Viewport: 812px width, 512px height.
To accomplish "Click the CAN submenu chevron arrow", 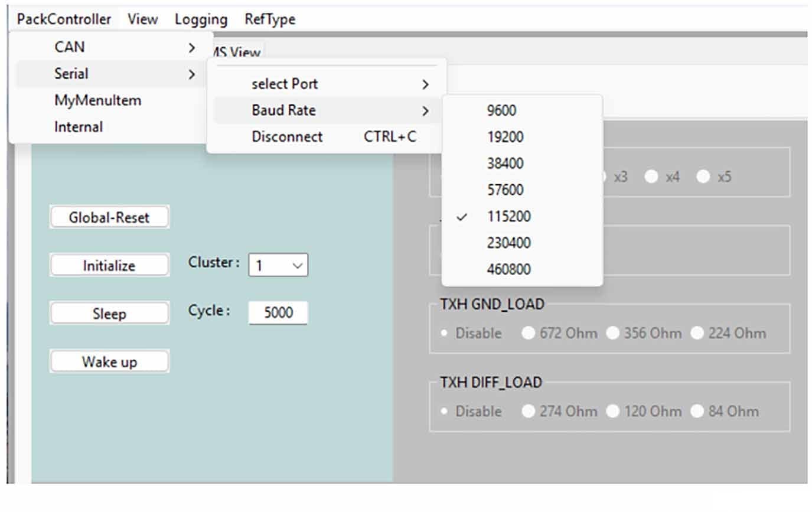I will (x=191, y=47).
